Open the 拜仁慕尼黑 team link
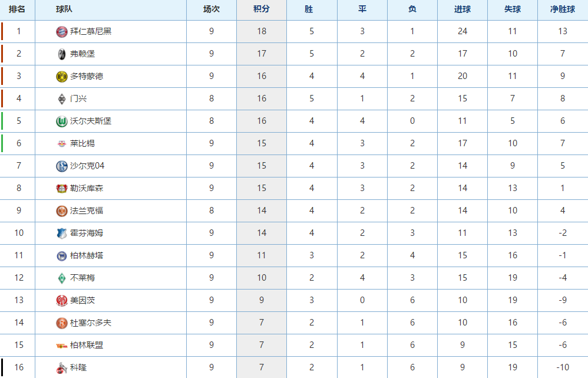The image size is (588, 378). pyautogui.click(x=91, y=31)
